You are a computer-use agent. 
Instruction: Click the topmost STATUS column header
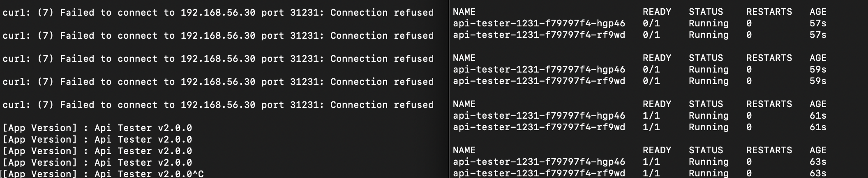point(706,12)
